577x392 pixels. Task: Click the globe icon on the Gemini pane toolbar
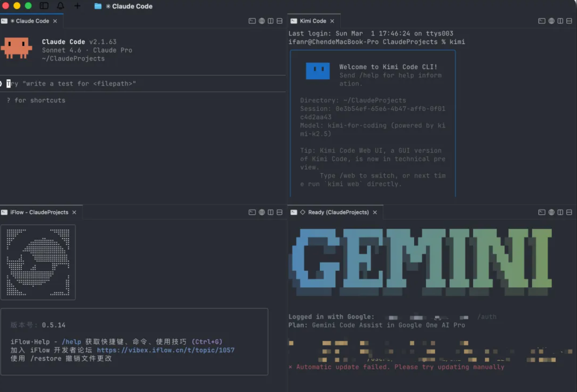click(x=551, y=212)
